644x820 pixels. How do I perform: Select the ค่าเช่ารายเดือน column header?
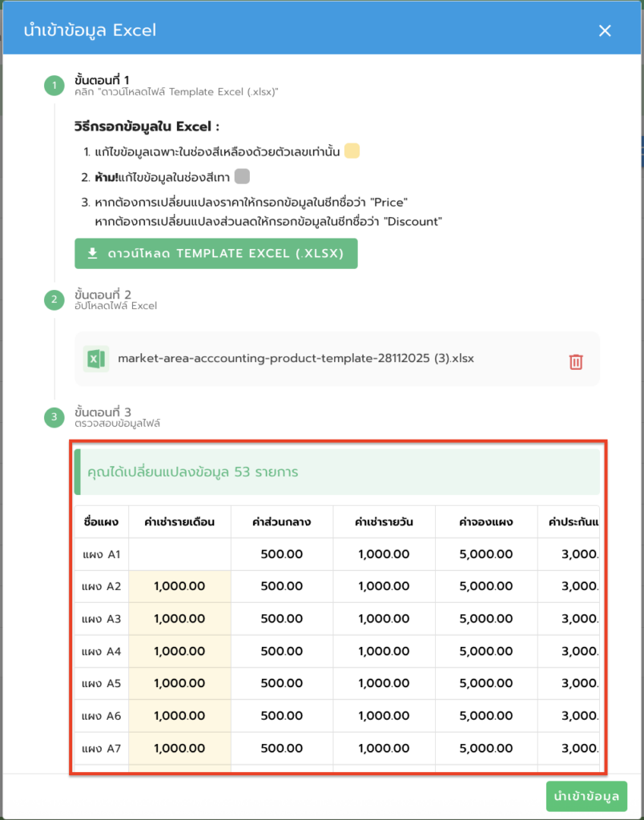click(179, 522)
